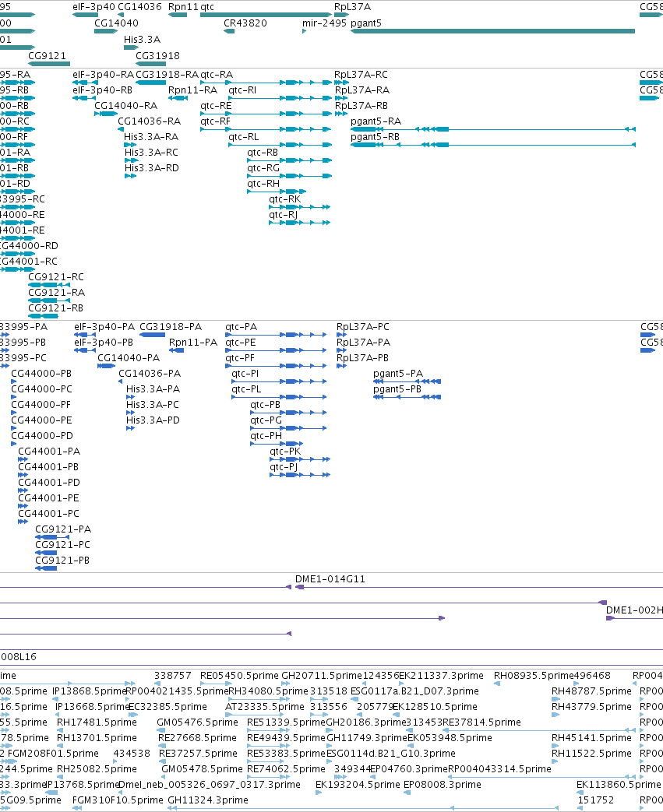Select EST RH45141.5prime label
Image resolution: width=663 pixels, height=812 pixels.
point(591,738)
